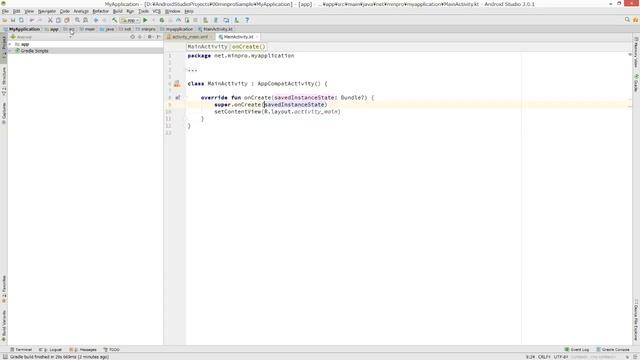This screenshot has width=640, height=360.
Task: Toggle the Build Variants side panel
Action: point(4,326)
